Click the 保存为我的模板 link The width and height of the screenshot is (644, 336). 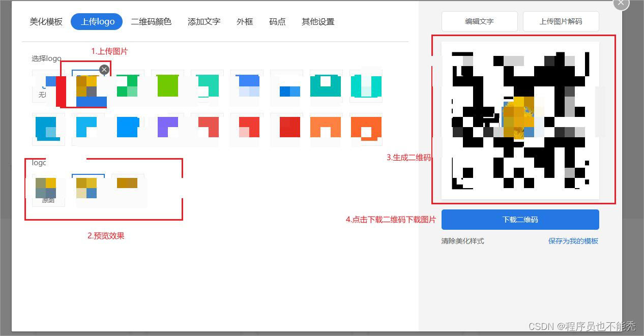point(573,240)
